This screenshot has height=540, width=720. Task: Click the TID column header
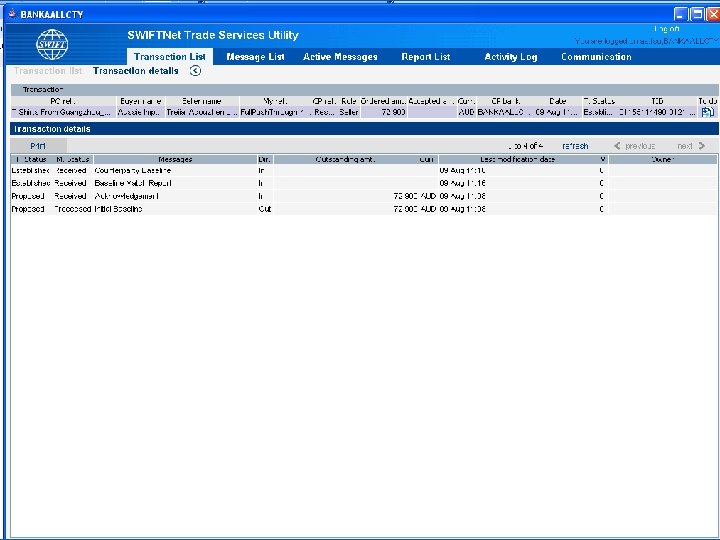point(657,101)
